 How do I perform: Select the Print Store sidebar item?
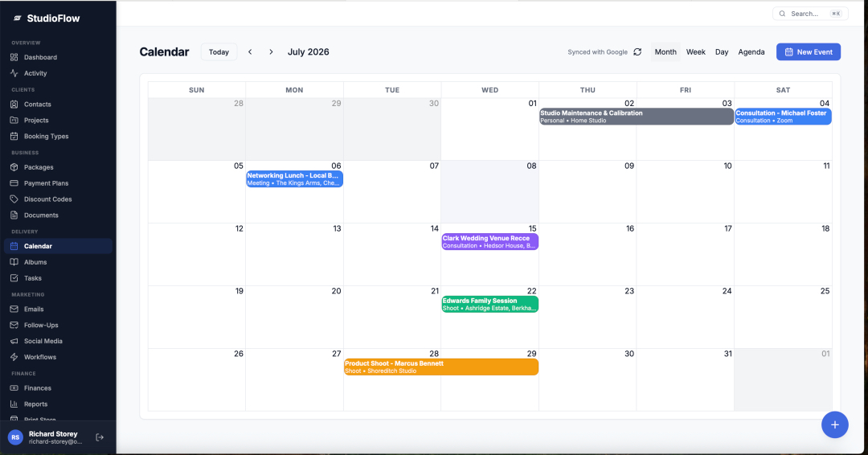[x=39, y=420]
